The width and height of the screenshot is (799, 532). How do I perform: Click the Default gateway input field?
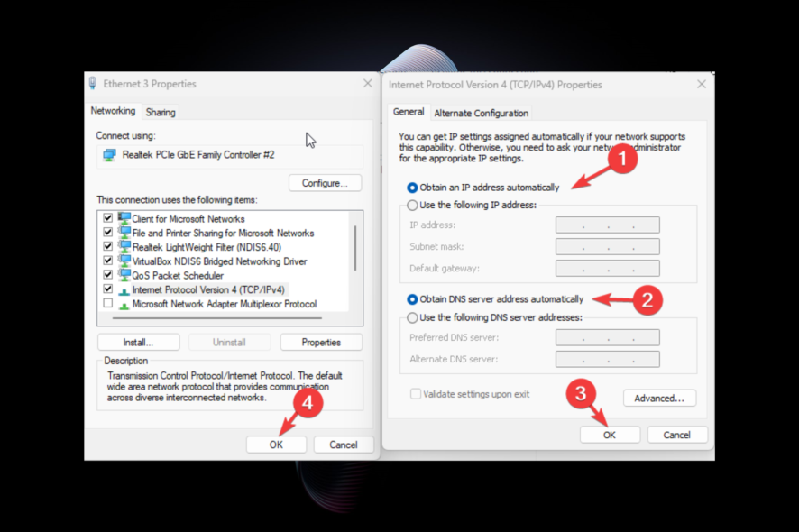[608, 268]
